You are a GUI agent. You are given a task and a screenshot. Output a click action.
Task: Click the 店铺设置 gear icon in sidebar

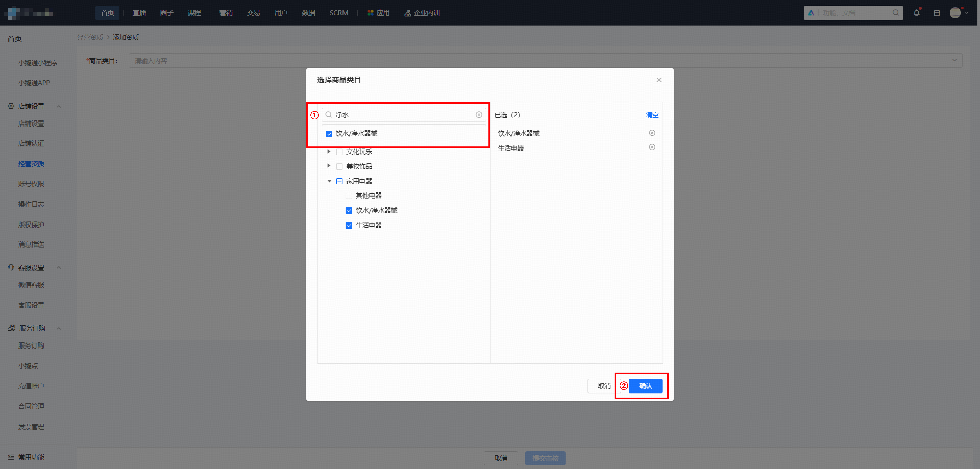(11, 106)
